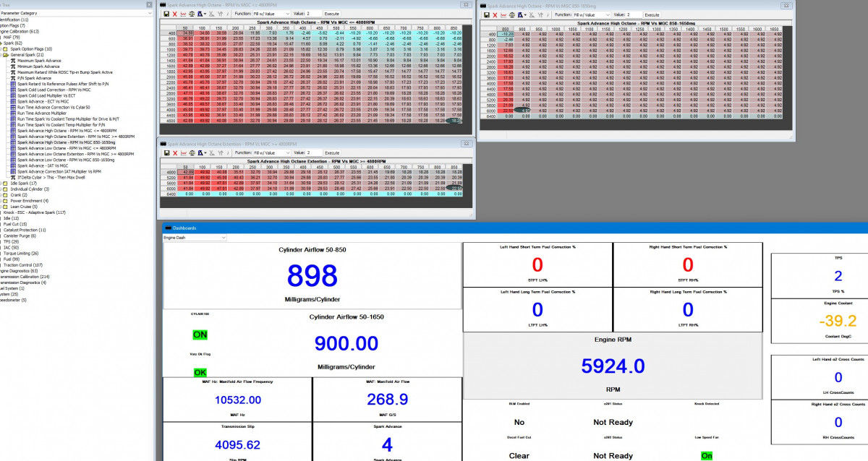Viewport: 868px width, 461px height.
Task: Click the save floppy icon in the Extention >= 4800RPM window
Action: 166,152
